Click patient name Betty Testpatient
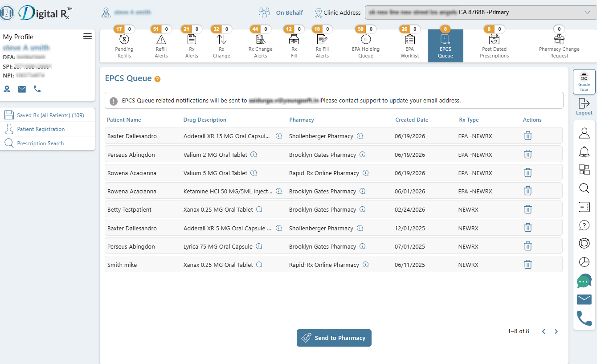 [129, 209]
